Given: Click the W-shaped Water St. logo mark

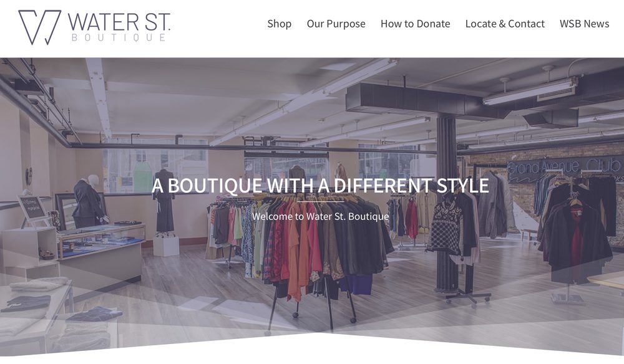Looking at the screenshot, I should (40, 27).
